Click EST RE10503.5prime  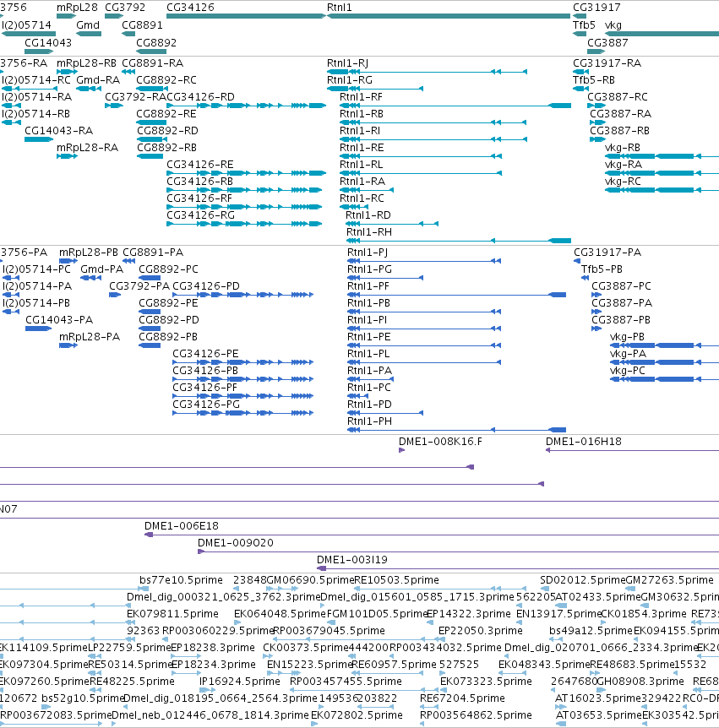(x=396, y=580)
